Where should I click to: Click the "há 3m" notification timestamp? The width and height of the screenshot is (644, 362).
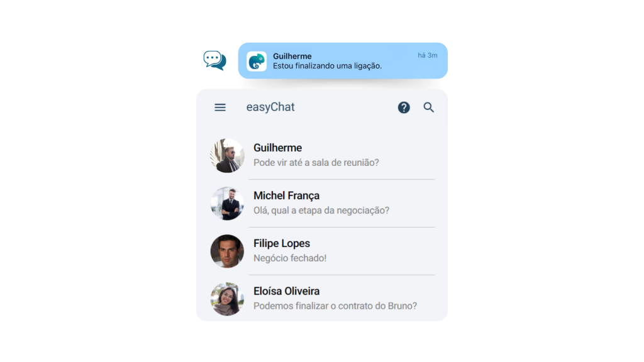(428, 55)
